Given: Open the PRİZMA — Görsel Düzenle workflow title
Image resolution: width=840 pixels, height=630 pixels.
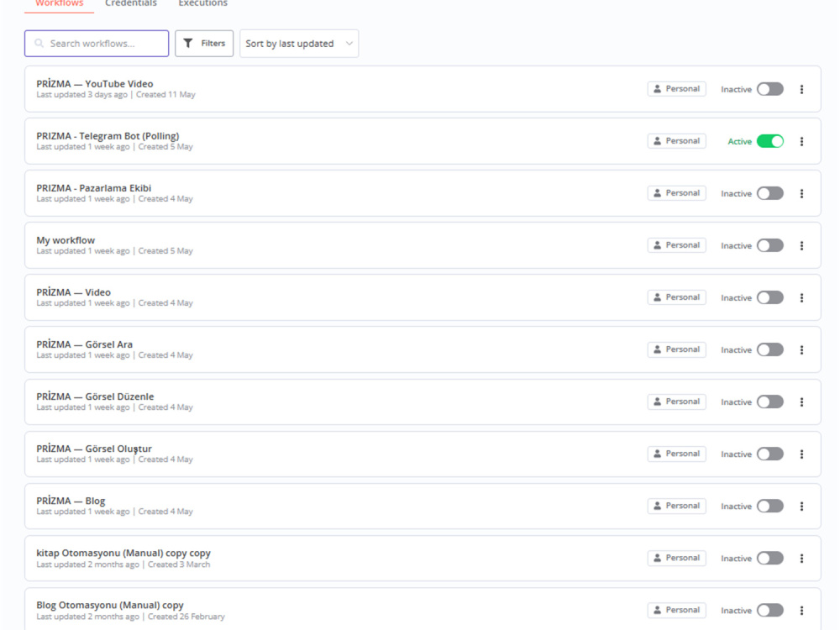Looking at the screenshot, I should click(95, 396).
